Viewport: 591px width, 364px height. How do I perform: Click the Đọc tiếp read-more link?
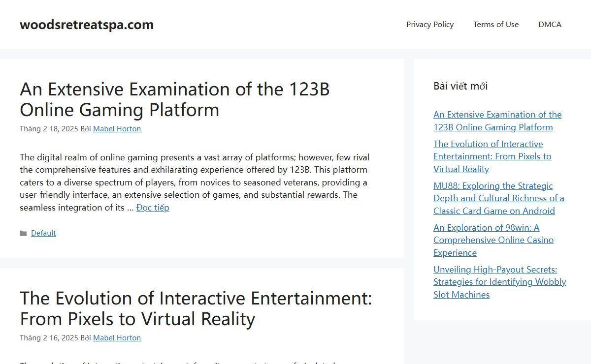pos(153,208)
